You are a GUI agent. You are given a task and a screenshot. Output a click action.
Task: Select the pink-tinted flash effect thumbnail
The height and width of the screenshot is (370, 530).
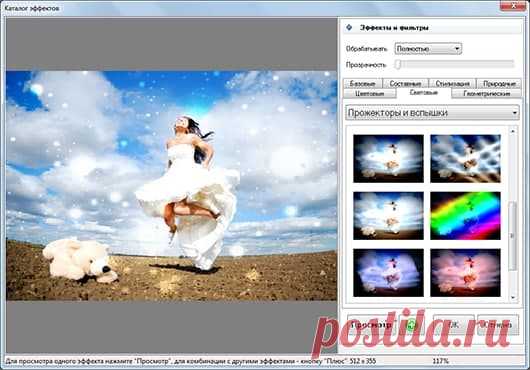click(x=465, y=273)
